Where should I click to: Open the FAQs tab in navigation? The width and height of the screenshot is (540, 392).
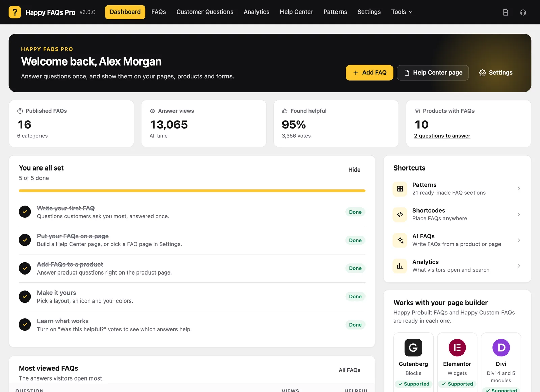(x=158, y=12)
